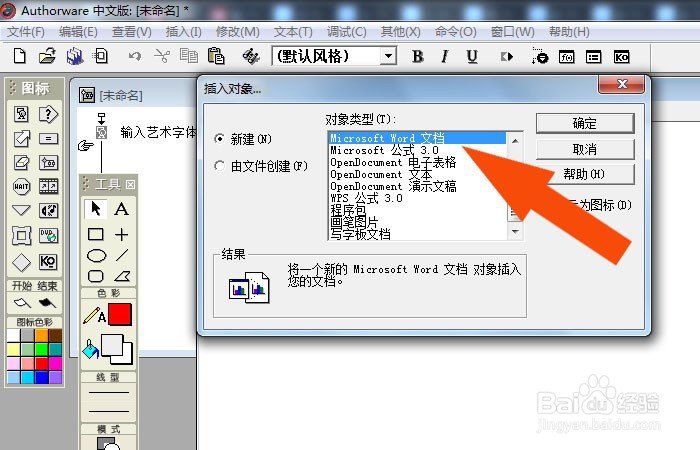The height and width of the screenshot is (450, 700).
Task: Select the KO Knowledge Object palette icon
Action: 48,262
